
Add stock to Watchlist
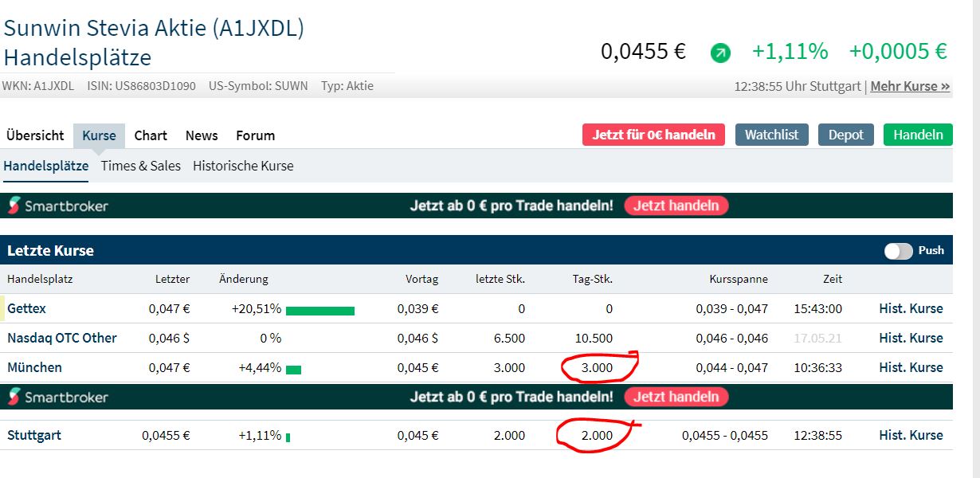pyautogui.click(x=771, y=135)
